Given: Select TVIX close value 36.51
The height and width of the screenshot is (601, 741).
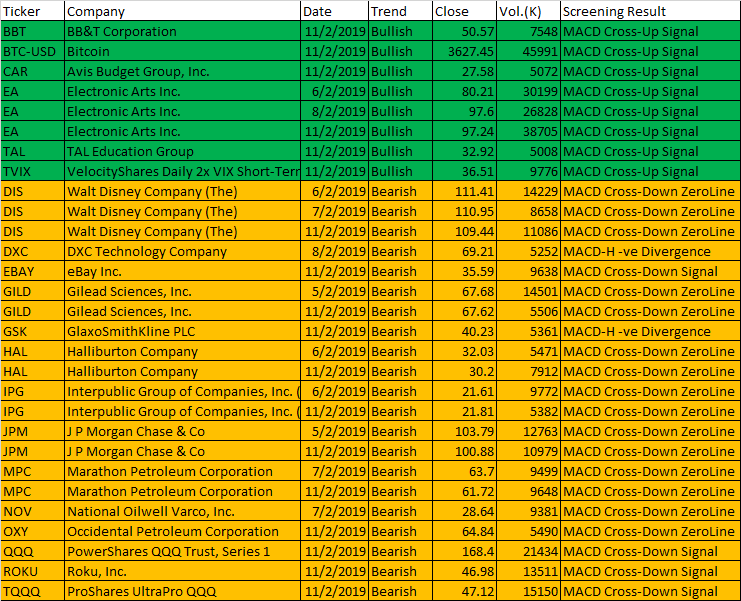Looking at the screenshot, I should tap(465, 171).
